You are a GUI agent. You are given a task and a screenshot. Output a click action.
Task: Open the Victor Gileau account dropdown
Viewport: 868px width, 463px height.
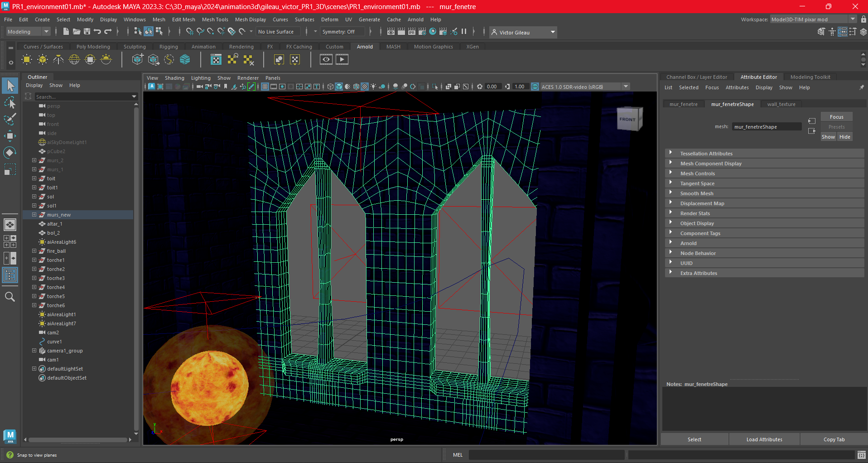coord(523,32)
